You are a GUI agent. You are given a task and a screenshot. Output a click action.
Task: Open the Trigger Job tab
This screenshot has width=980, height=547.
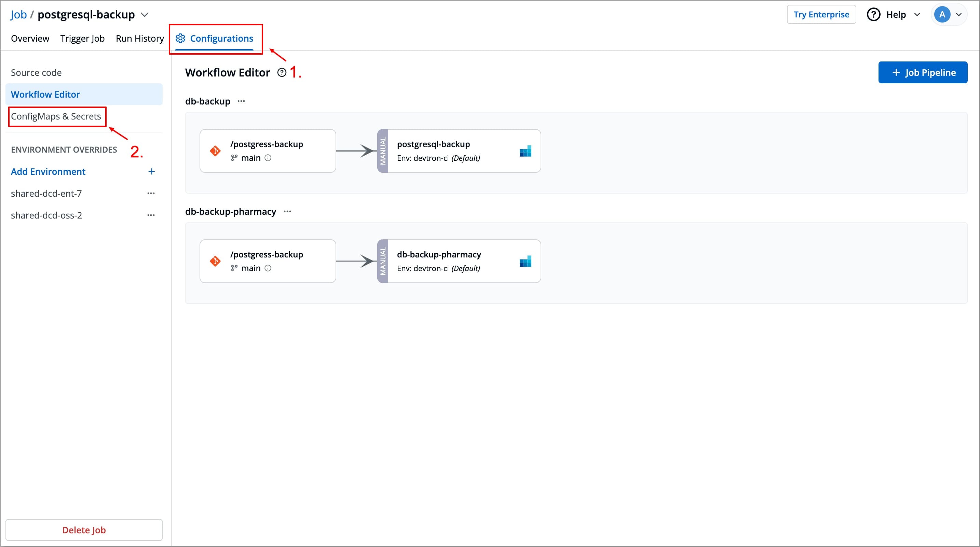(82, 38)
